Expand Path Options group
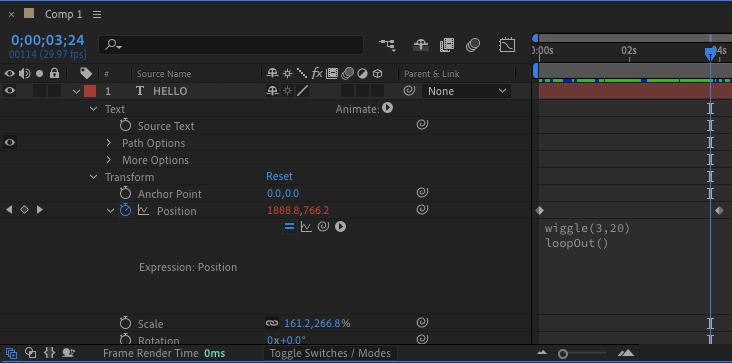The width and height of the screenshot is (732, 363). (109, 143)
